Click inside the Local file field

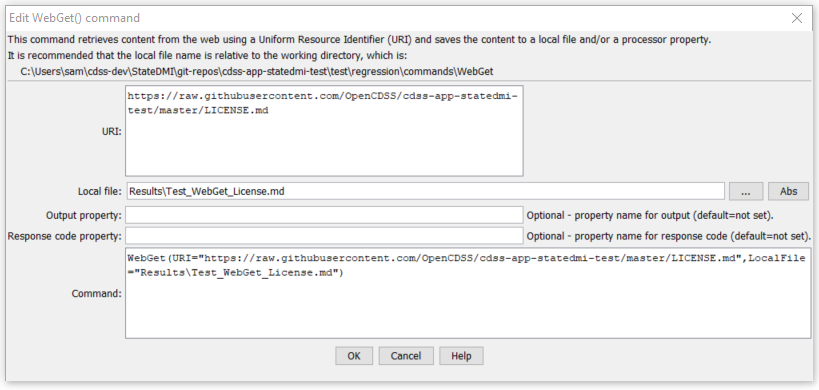click(425, 192)
